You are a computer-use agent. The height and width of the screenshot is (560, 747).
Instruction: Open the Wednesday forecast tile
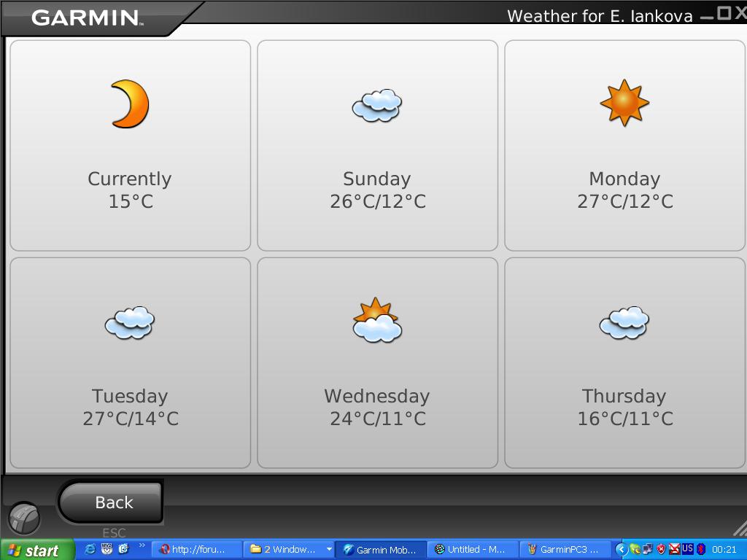tap(377, 363)
